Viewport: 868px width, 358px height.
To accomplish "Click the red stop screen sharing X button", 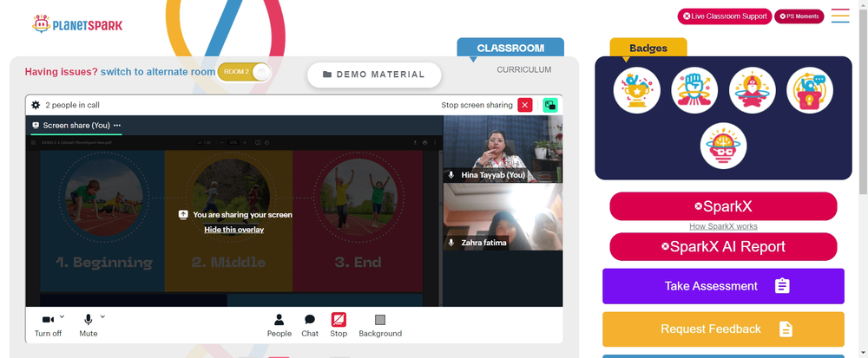I will (525, 105).
